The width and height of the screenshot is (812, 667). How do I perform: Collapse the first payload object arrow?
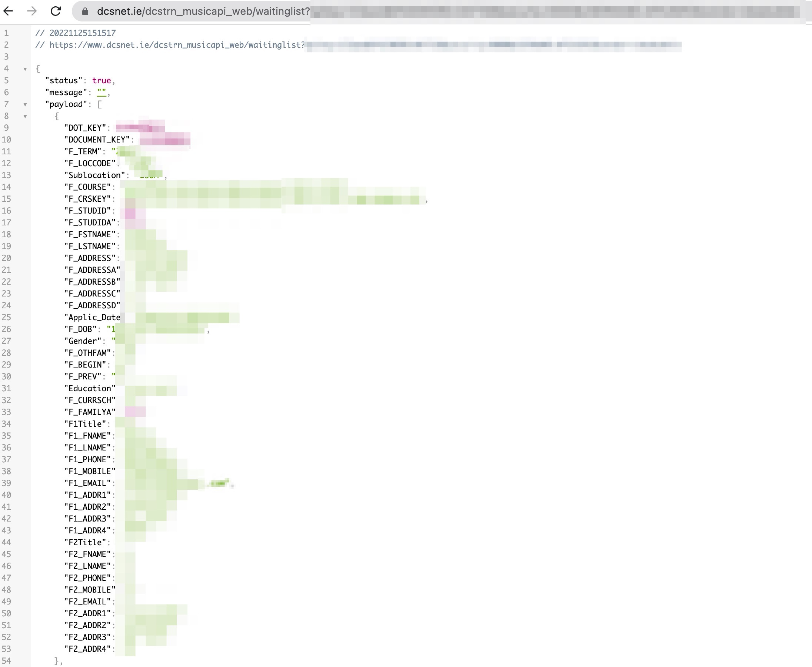coord(25,117)
